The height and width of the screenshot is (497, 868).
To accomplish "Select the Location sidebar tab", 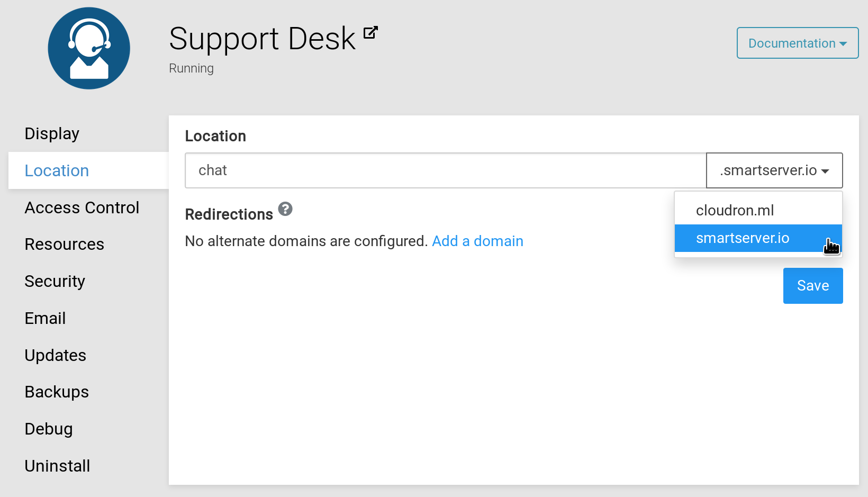I will tap(57, 171).
